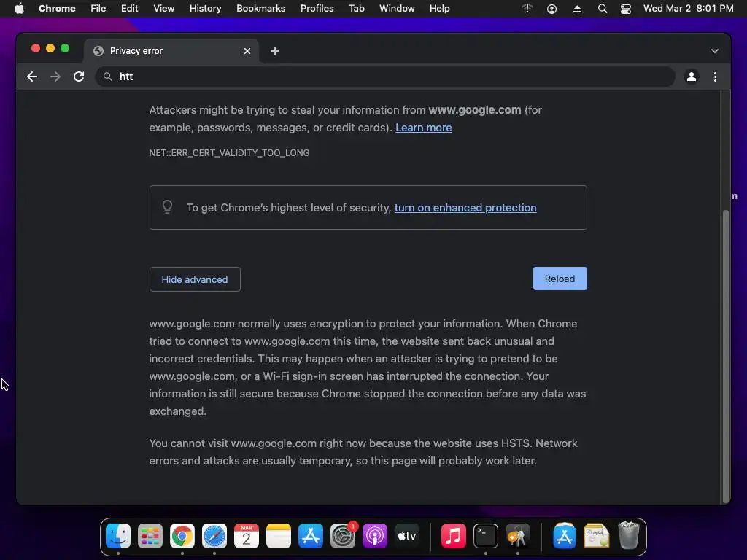Open the Trash from the Dock
This screenshot has height=560, width=747.
pos(628,536)
